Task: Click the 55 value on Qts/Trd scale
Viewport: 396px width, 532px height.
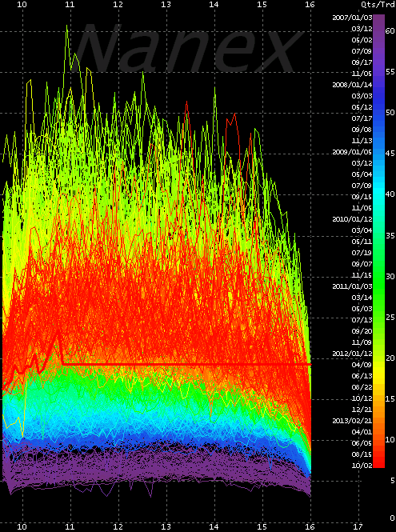Action: pyautogui.click(x=390, y=71)
